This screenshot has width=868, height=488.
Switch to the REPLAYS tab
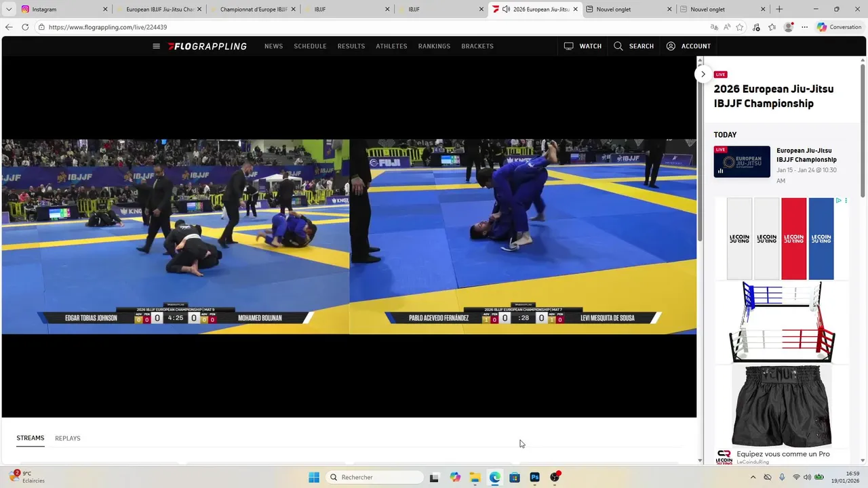(68, 439)
